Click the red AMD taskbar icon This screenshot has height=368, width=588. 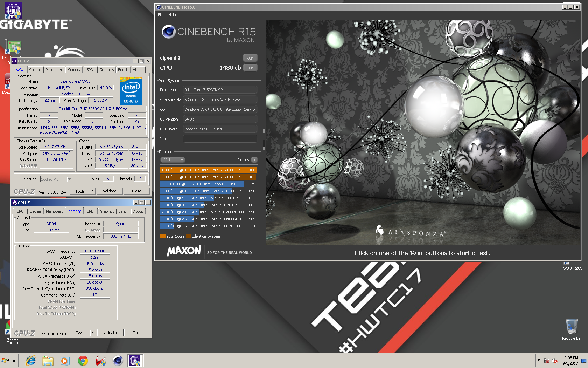click(100, 360)
